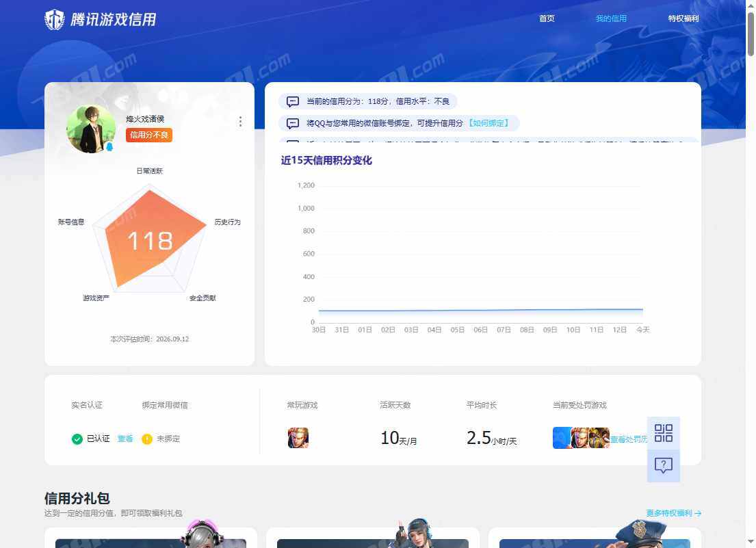756x548 pixels.
Task: Click the page vertical scrollbar thumb
Action: point(751,34)
